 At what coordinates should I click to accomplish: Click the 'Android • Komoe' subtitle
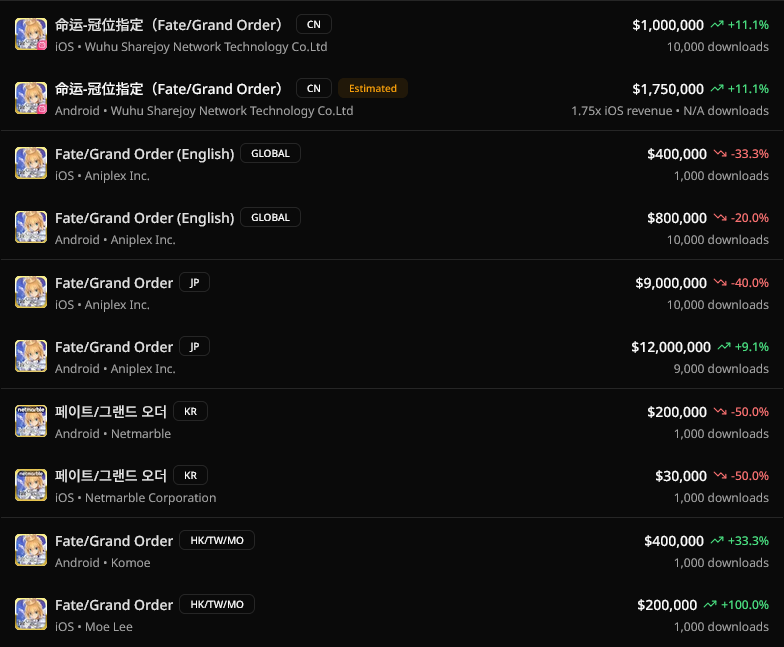click(102, 562)
